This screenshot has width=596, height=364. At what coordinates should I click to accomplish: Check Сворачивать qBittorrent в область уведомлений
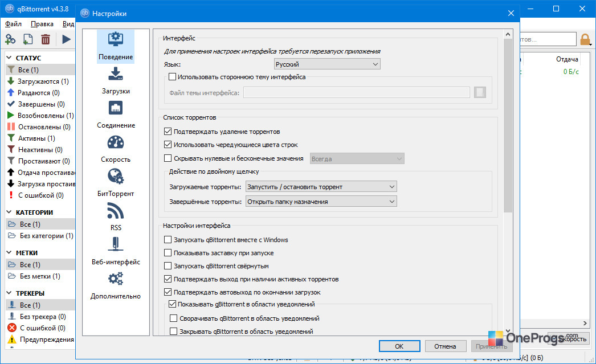click(x=173, y=318)
